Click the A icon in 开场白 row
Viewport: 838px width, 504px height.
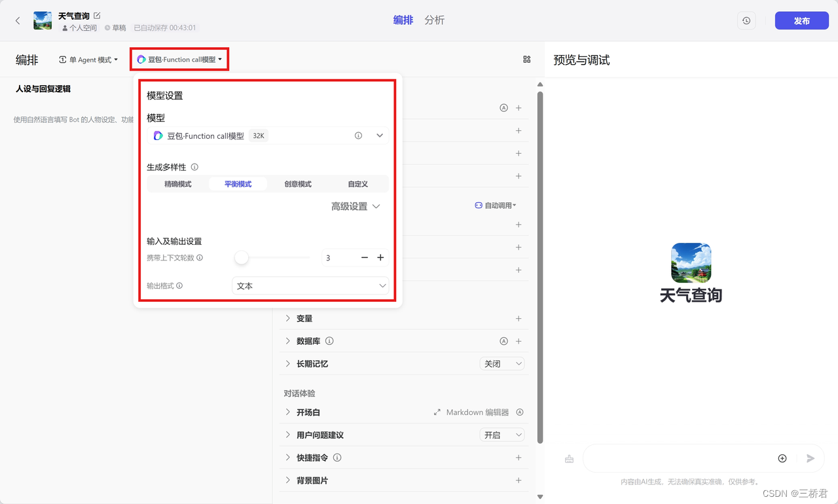click(x=520, y=412)
